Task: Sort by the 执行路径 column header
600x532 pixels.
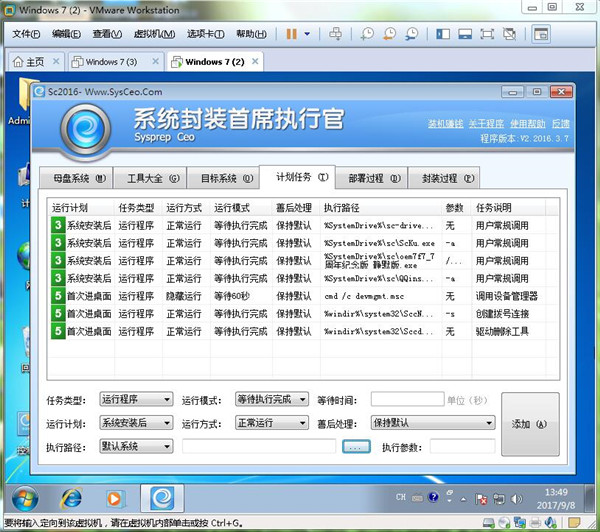Action: click(381, 208)
